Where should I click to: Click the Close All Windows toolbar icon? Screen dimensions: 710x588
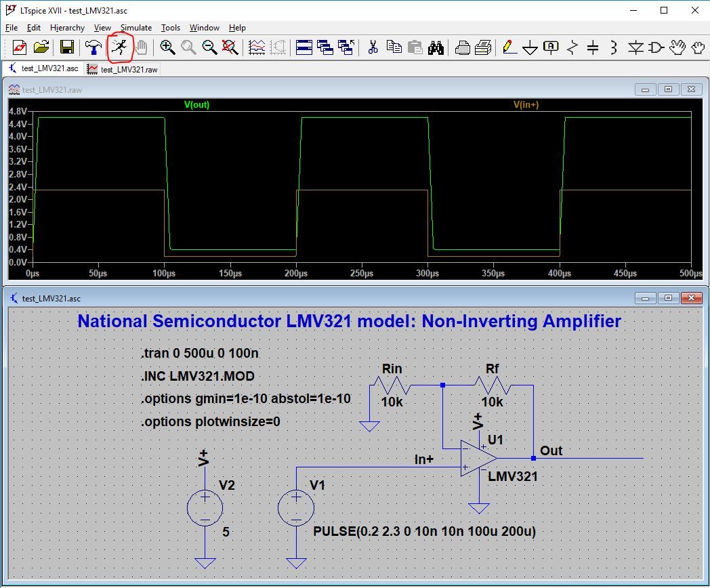(x=346, y=47)
